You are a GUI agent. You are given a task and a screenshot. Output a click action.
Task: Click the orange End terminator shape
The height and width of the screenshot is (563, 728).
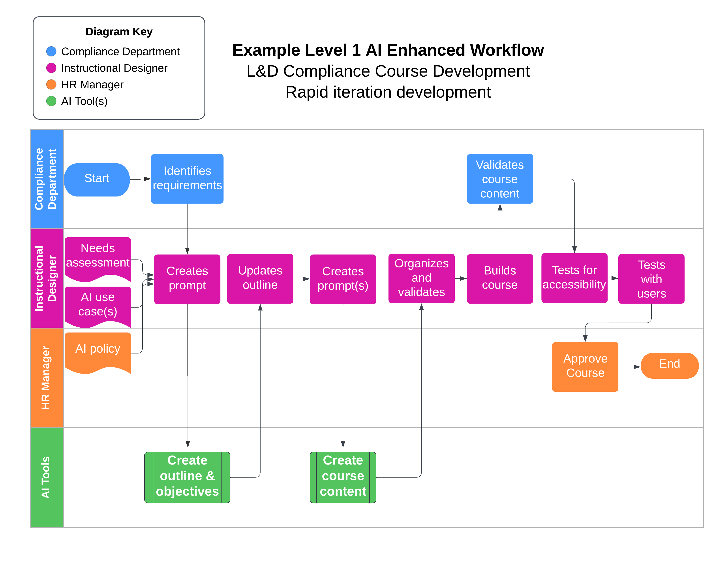click(669, 366)
